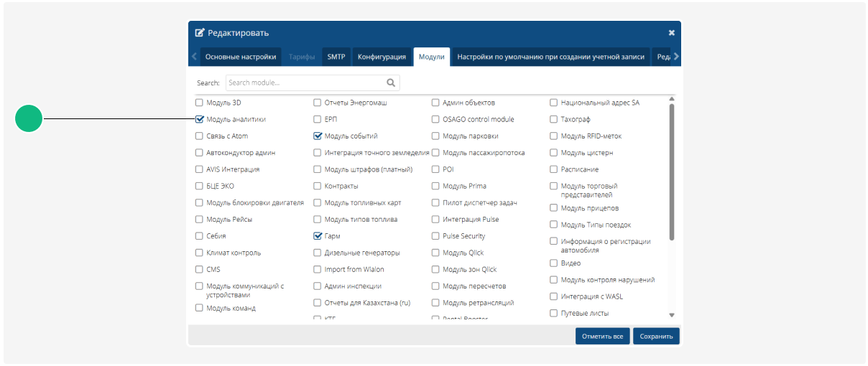
Task: Uncheck the Гарм checkbox
Action: click(x=318, y=235)
